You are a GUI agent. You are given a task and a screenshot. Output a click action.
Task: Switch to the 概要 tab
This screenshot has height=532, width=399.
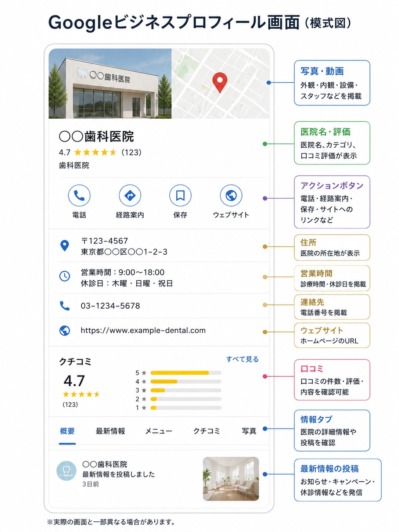pos(67,431)
